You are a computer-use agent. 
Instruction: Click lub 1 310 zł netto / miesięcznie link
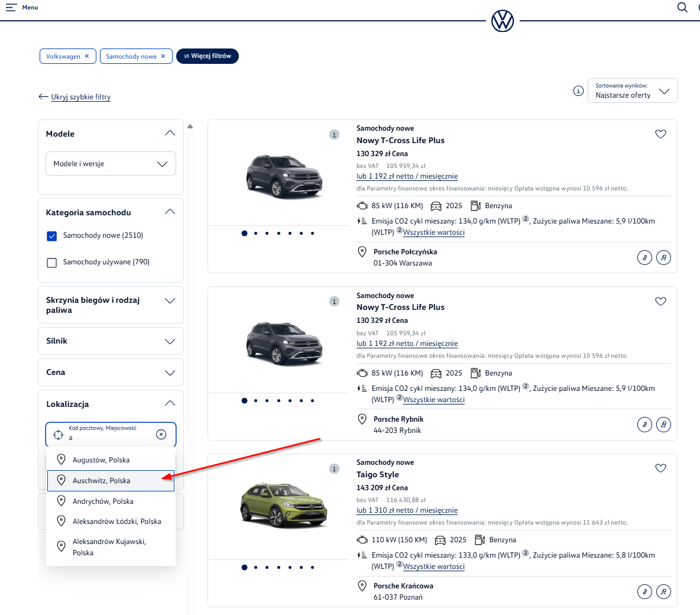click(407, 510)
